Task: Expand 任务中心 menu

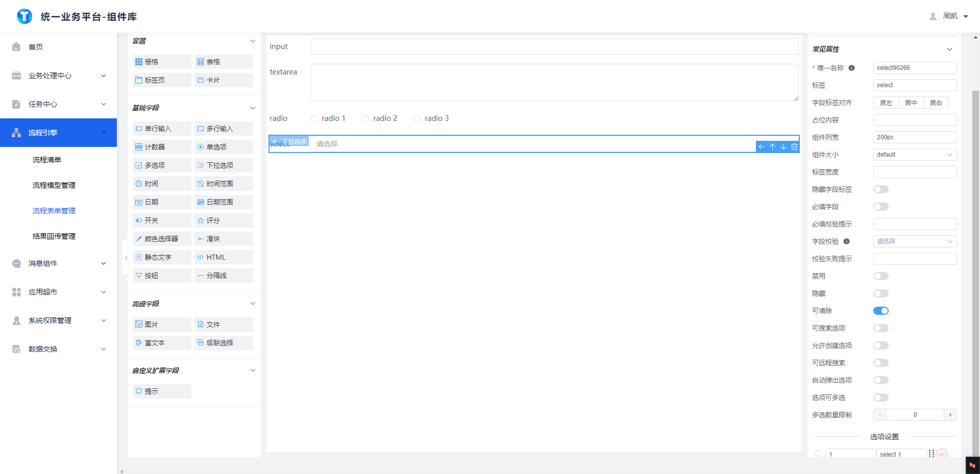Action: point(59,104)
